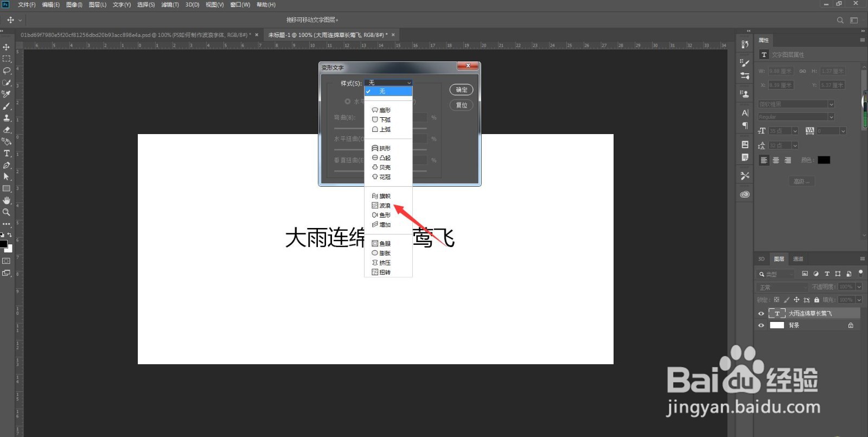Open the Brush settings panel icon

(745, 64)
